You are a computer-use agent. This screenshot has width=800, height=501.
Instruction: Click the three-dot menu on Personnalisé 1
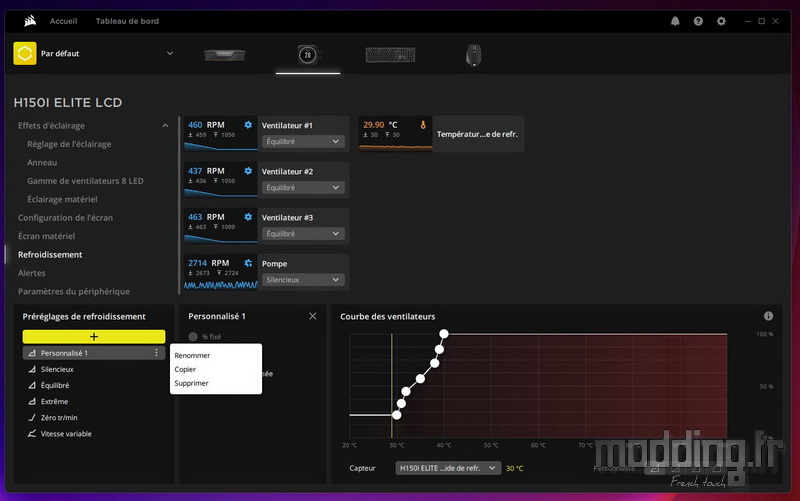point(157,353)
